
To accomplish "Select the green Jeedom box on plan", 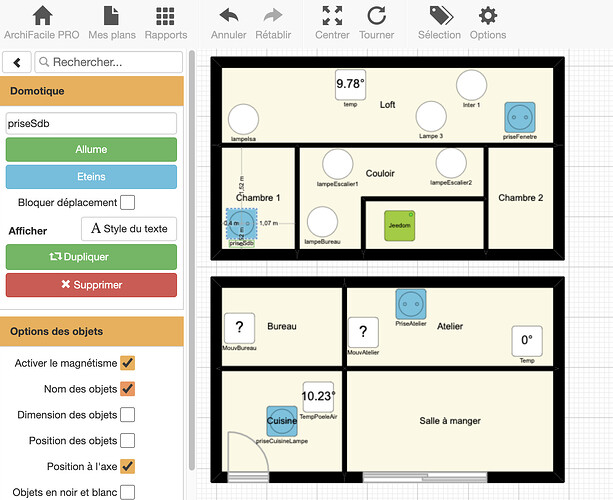I will 398,225.
